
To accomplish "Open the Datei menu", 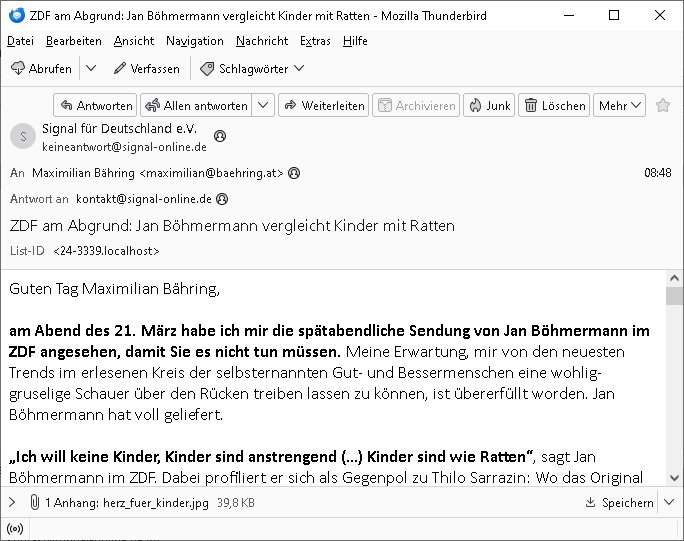I will pyautogui.click(x=21, y=41).
